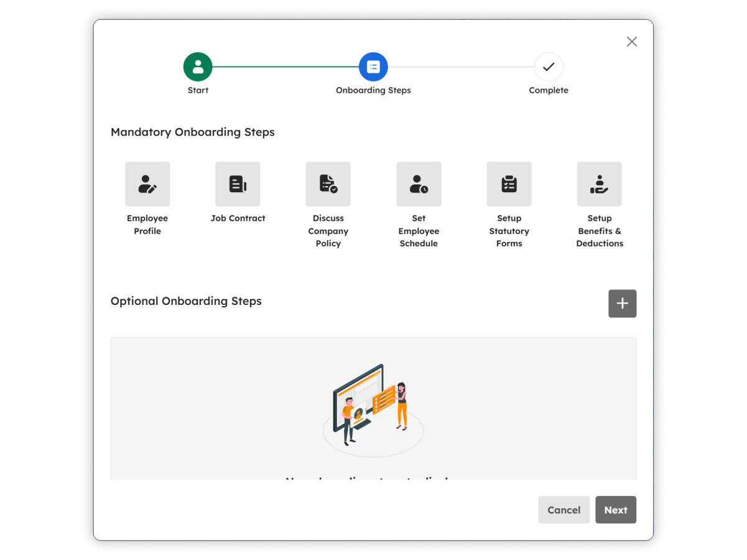The image size is (747, 560).
Task: Open the Setup Statutory Forms icon
Action: [509, 184]
